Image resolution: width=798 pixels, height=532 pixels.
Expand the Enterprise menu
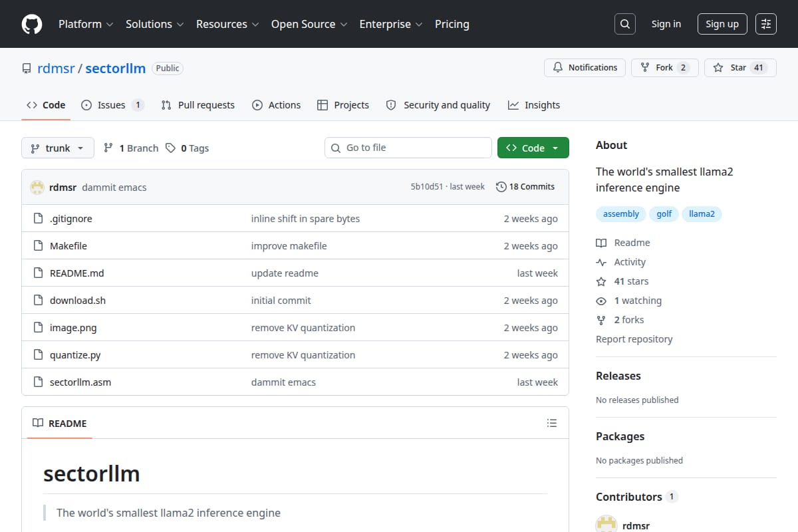click(391, 24)
